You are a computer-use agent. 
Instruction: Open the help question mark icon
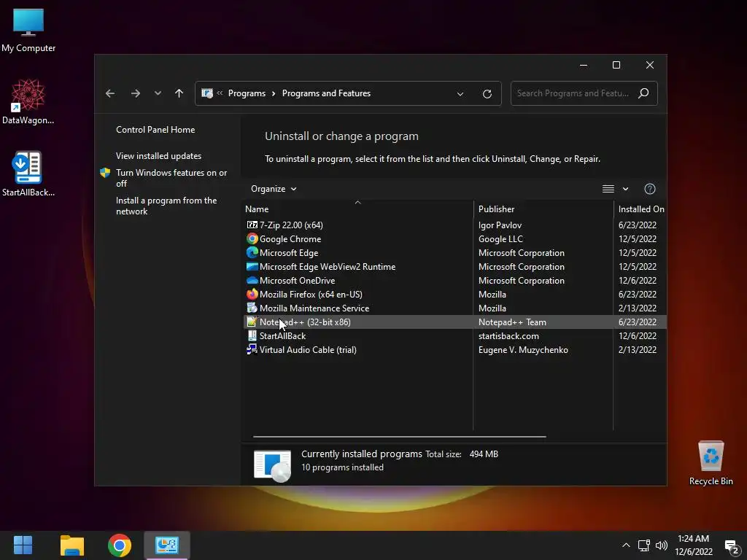[x=649, y=189]
